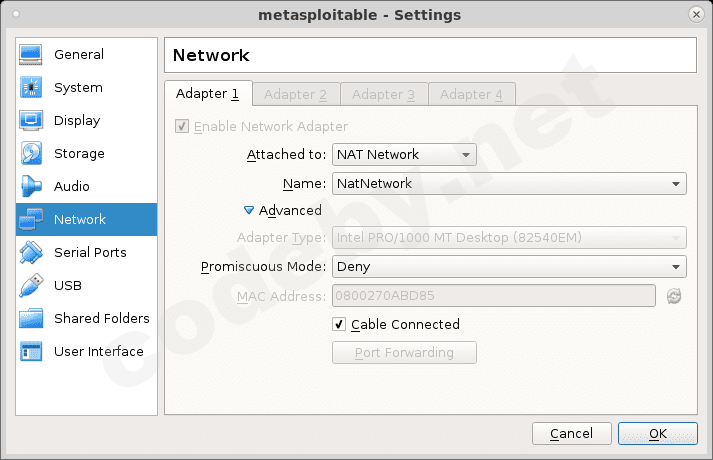Open the Promiscuous Mode dropdown
This screenshot has width=713, height=460.
click(x=508, y=267)
